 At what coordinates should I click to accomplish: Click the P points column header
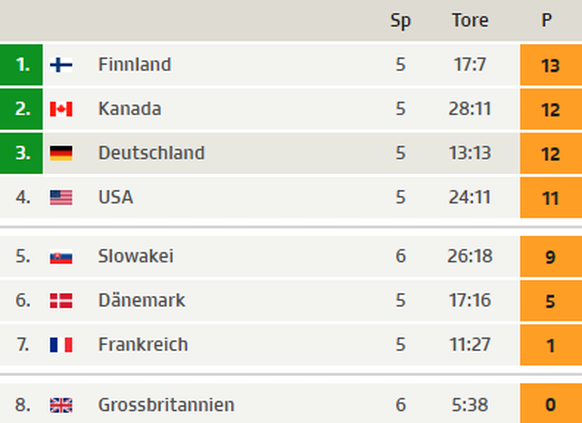click(546, 20)
